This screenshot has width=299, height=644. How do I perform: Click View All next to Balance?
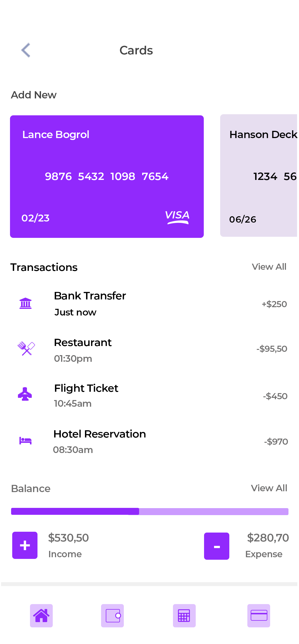click(x=269, y=488)
